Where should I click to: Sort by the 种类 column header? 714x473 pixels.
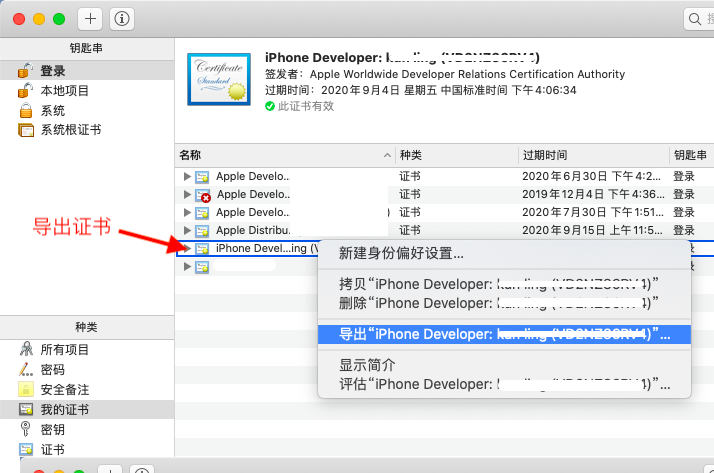pyautogui.click(x=457, y=155)
